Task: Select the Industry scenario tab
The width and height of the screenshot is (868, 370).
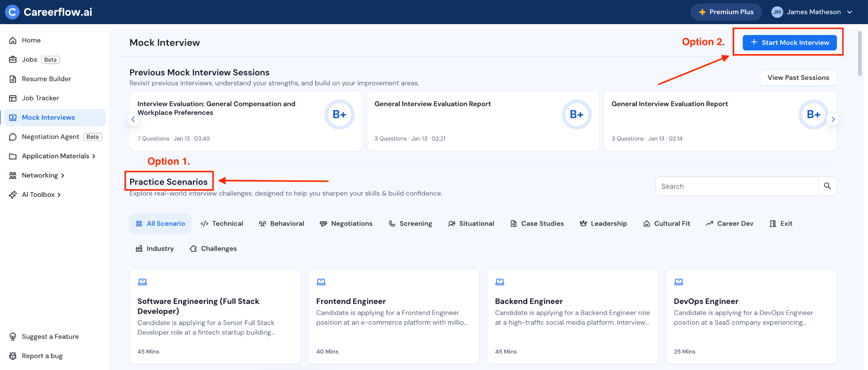Action: click(155, 249)
